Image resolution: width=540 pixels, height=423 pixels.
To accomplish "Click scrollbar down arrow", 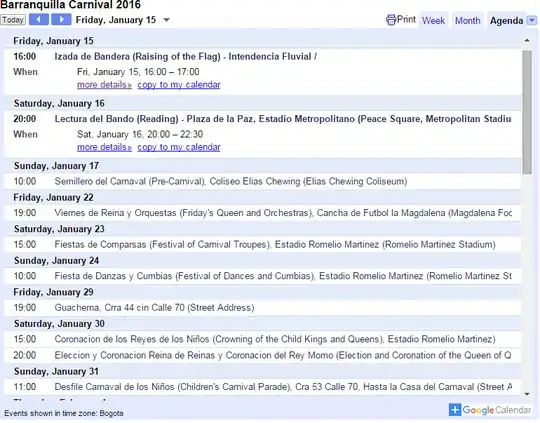I will coord(527,394).
